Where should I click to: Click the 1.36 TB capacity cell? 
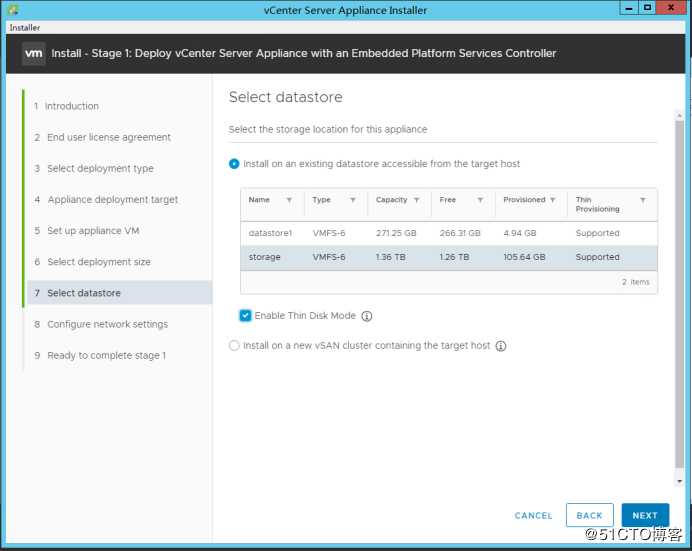[x=391, y=257]
